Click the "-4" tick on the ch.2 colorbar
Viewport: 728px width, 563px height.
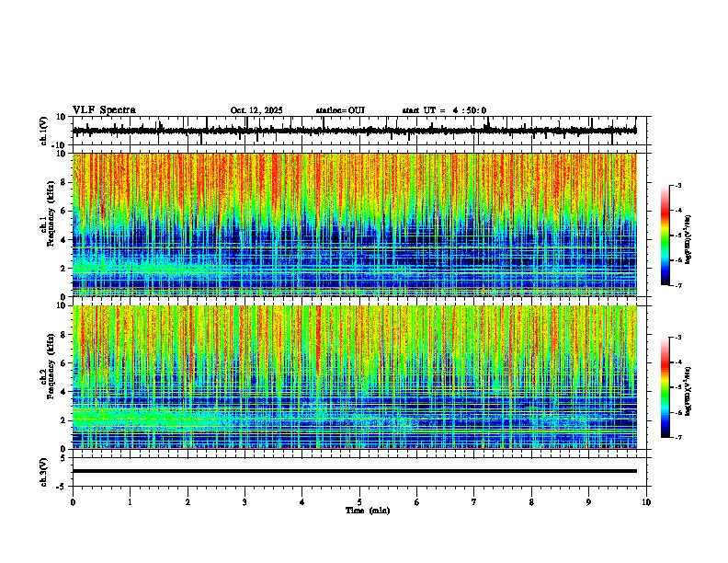(x=677, y=362)
